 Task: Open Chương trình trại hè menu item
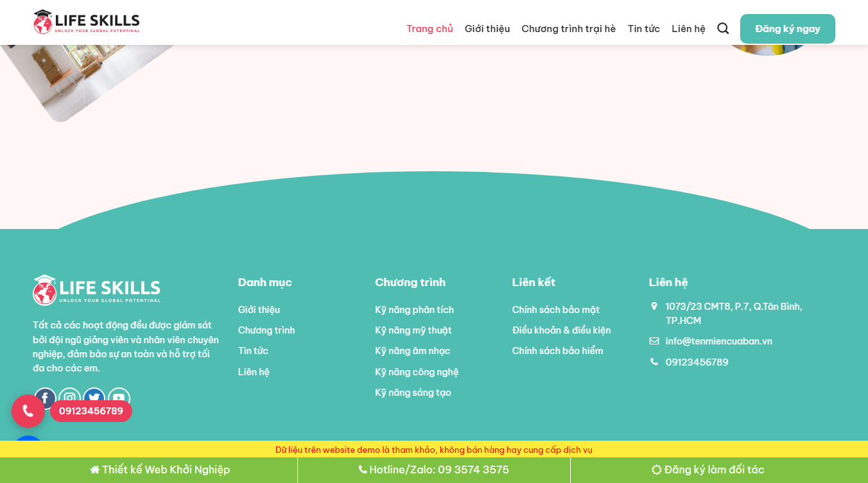(569, 29)
